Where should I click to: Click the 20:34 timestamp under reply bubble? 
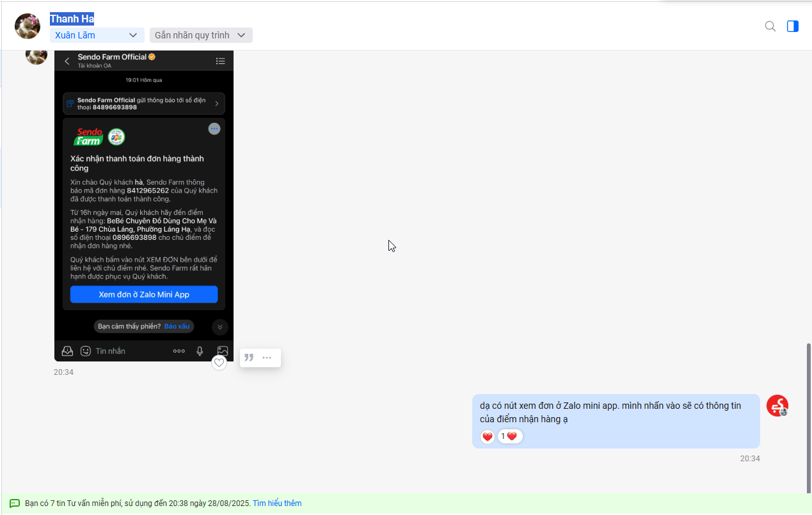tap(750, 459)
